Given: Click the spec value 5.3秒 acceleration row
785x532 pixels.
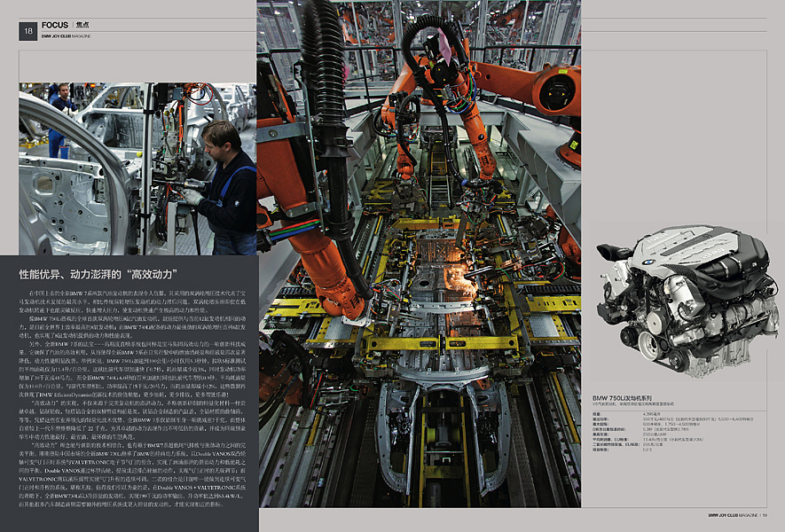Looking at the screenshot, I should (x=665, y=429).
